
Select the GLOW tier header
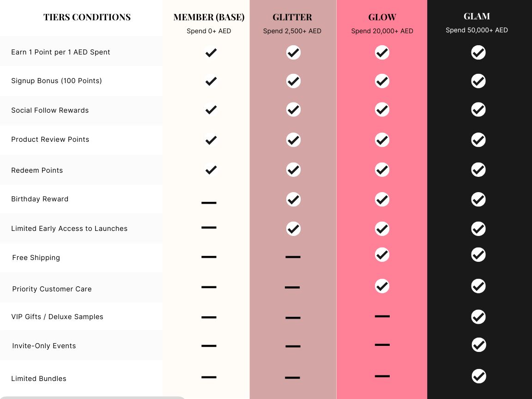pos(382,17)
